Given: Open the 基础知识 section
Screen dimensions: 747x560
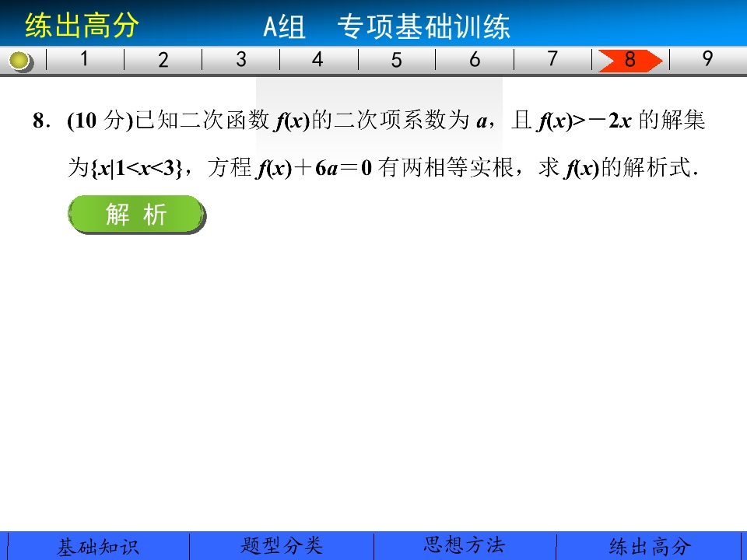Looking at the screenshot, I should pyautogui.click(x=98, y=546).
